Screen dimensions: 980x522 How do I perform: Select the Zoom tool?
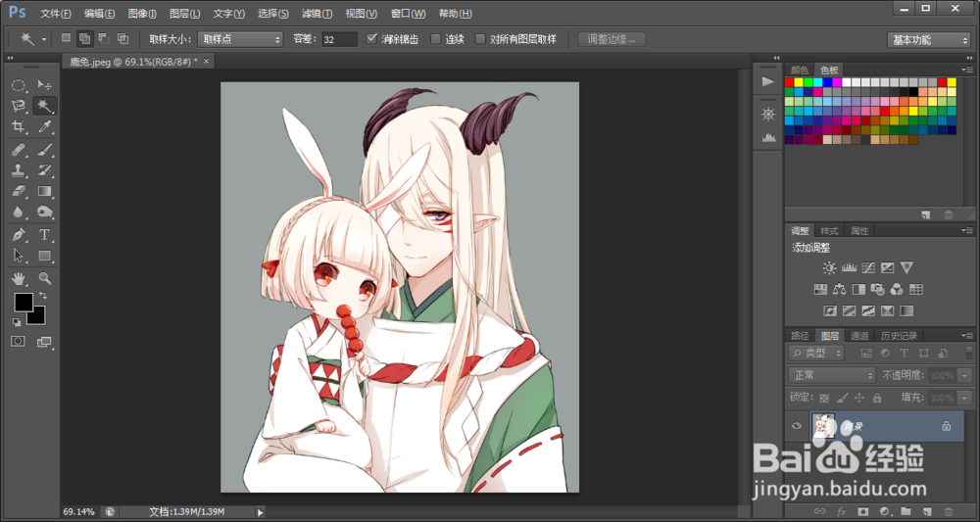pos(44,278)
